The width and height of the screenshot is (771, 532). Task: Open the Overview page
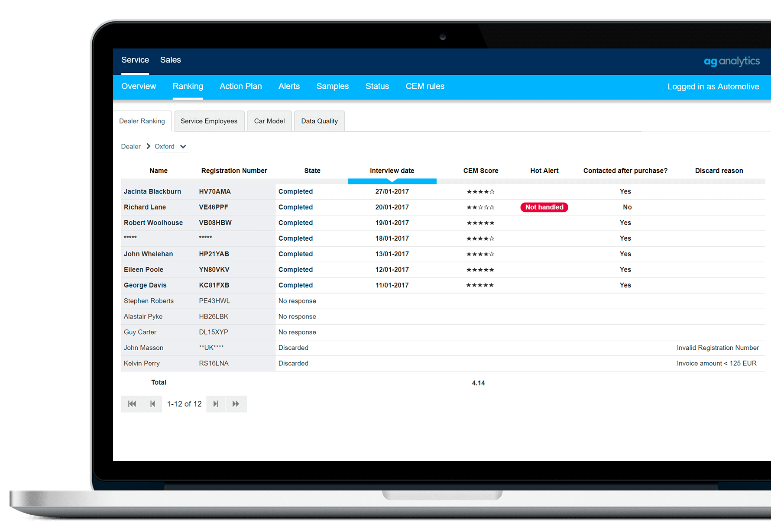139,86
